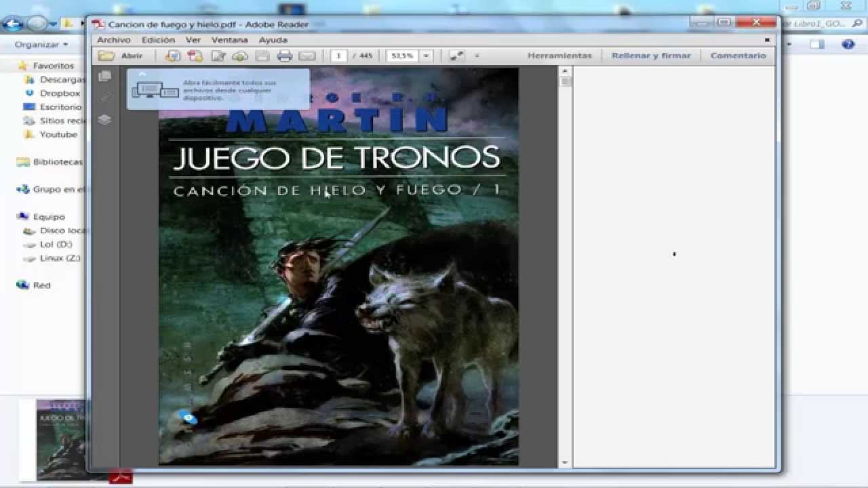The width and height of the screenshot is (868, 488).
Task: Click the zoom value field showing 53,5%
Action: [x=403, y=56]
